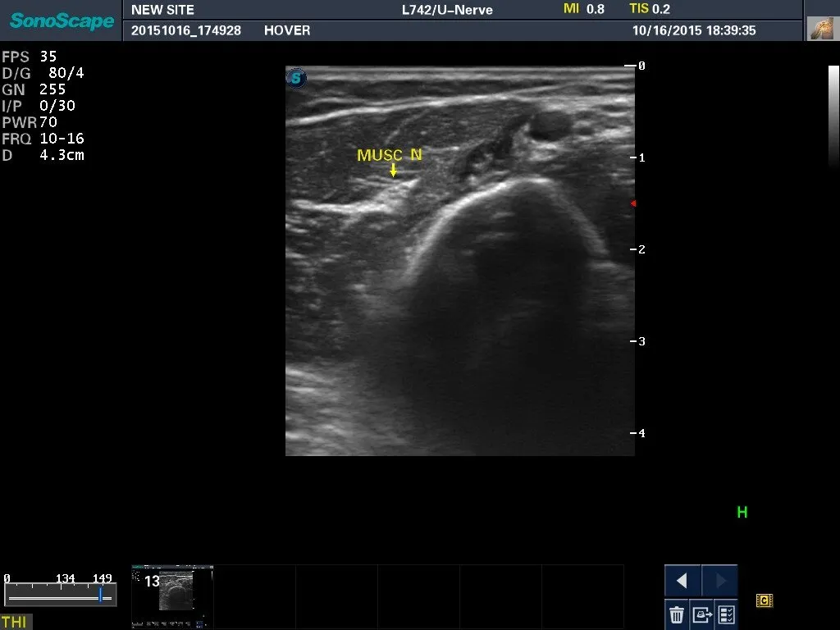
Task: Click the body mark shoulder icon
Action: (x=821, y=29)
